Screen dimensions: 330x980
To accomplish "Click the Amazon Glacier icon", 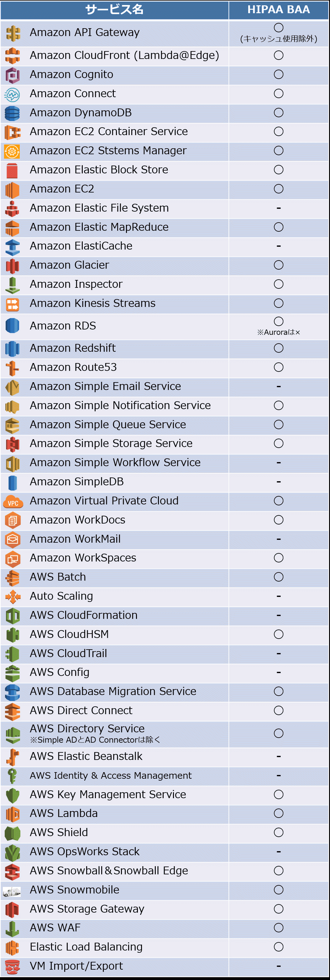I will (13, 266).
